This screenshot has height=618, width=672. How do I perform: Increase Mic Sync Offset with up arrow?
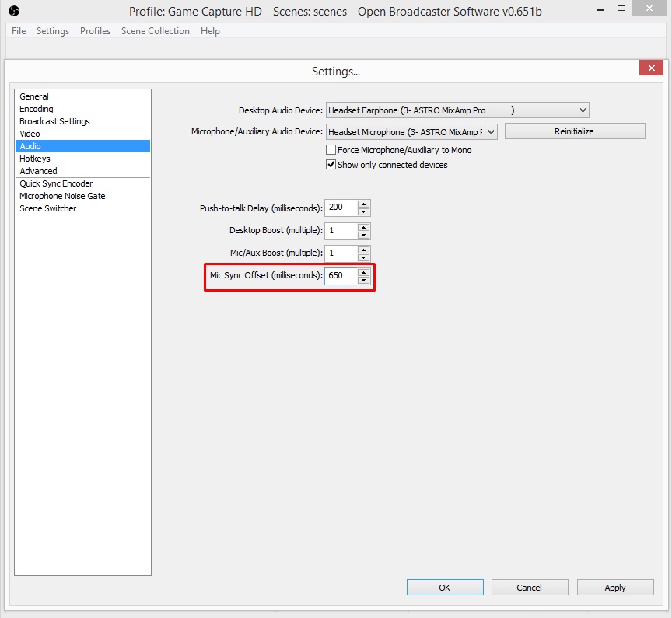(x=363, y=272)
